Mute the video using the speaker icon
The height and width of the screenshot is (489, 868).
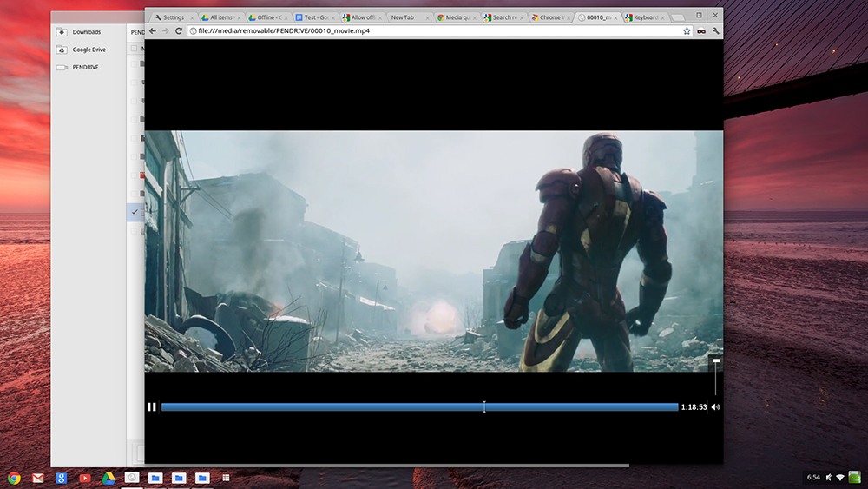[716, 407]
